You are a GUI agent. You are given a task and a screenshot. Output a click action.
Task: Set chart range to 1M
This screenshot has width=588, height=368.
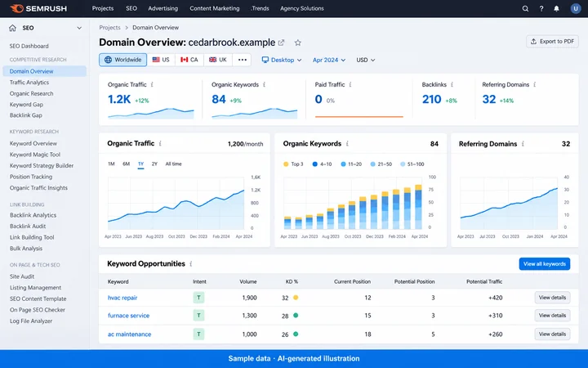[111, 164]
